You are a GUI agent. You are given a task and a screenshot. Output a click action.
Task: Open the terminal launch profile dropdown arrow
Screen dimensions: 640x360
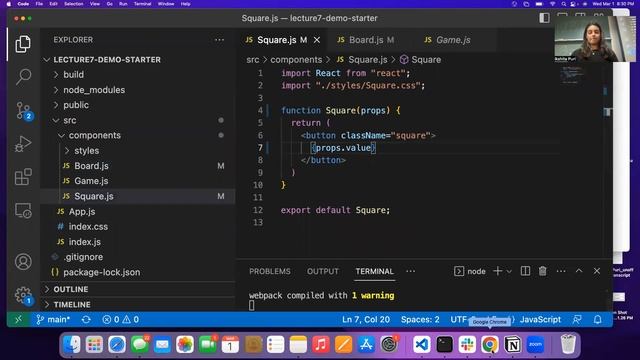pyautogui.click(x=509, y=271)
